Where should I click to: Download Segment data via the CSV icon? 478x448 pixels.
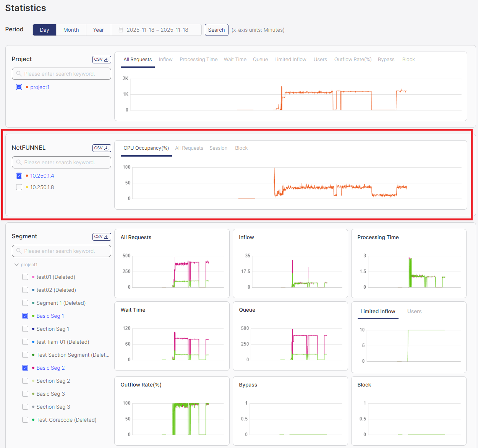[101, 236]
